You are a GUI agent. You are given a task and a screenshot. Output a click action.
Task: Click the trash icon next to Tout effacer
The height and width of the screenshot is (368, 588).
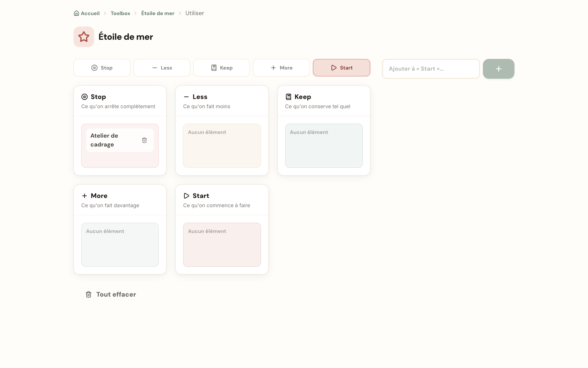pyautogui.click(x=88, y=295)
